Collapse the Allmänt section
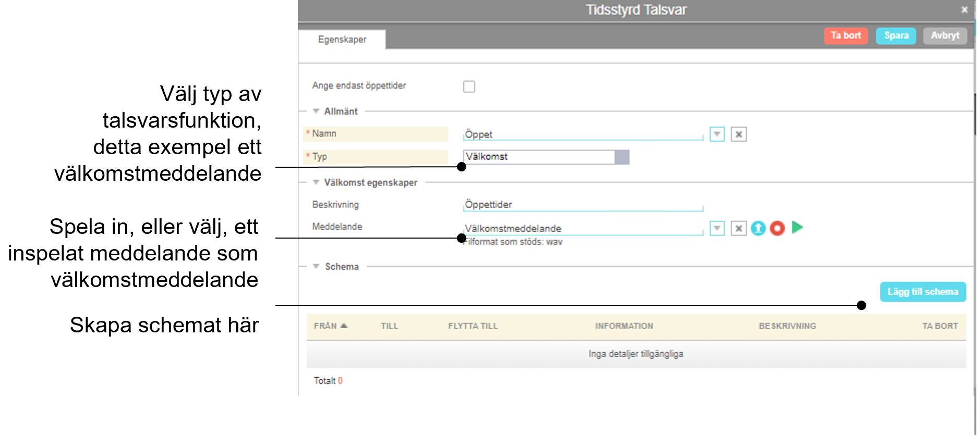This screenshot has height=435, width=980. coord(316,111)
